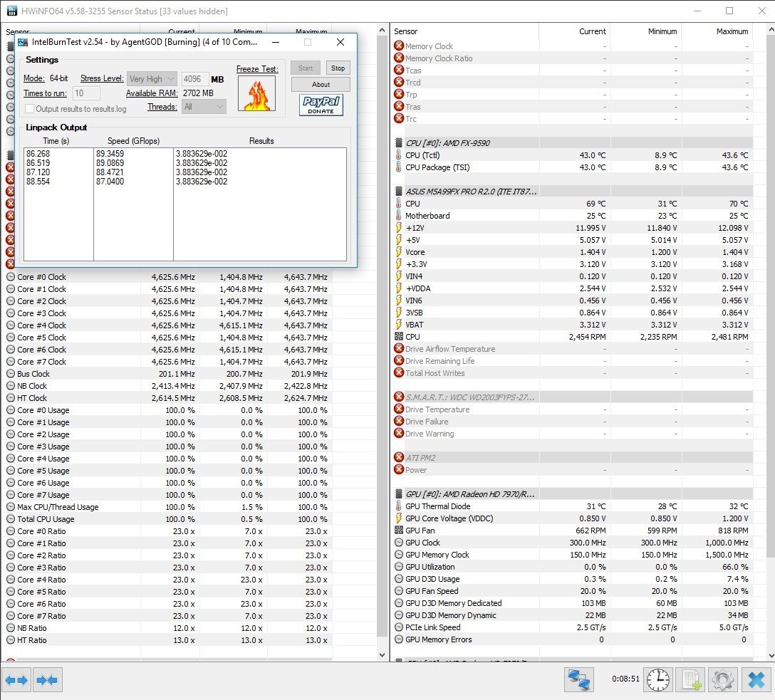Select the Bus Clock sensor row

coord(167,374)
